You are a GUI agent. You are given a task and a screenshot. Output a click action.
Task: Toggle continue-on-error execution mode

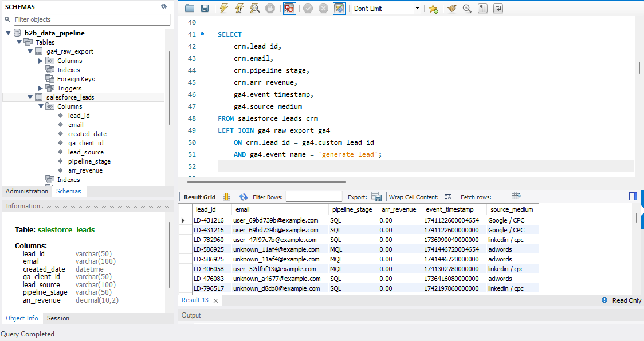click(x=289, y=8)
